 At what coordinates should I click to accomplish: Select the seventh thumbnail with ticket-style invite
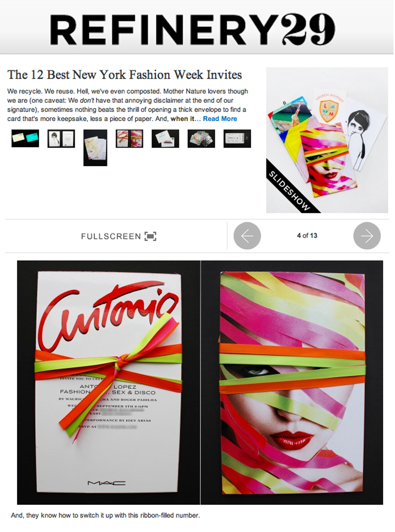coord(237,139)
